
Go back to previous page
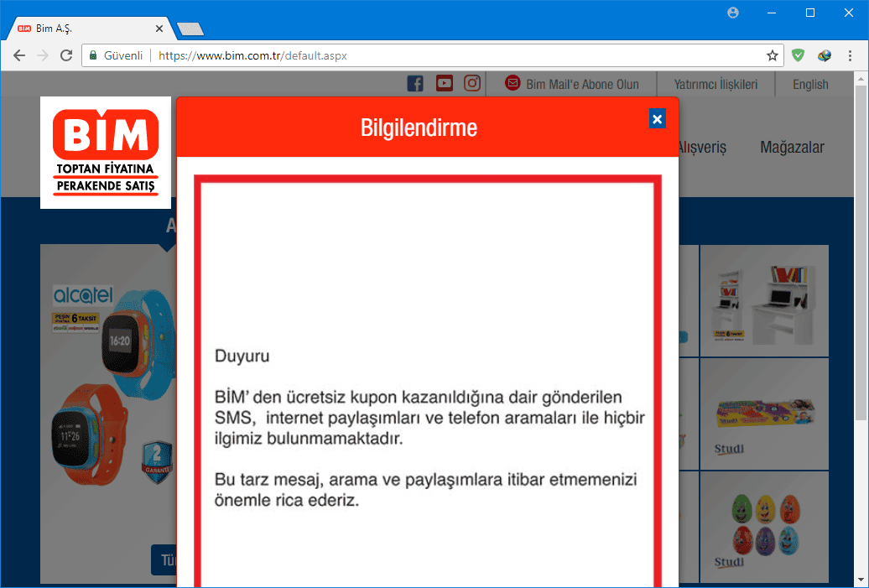coord(19,55)
